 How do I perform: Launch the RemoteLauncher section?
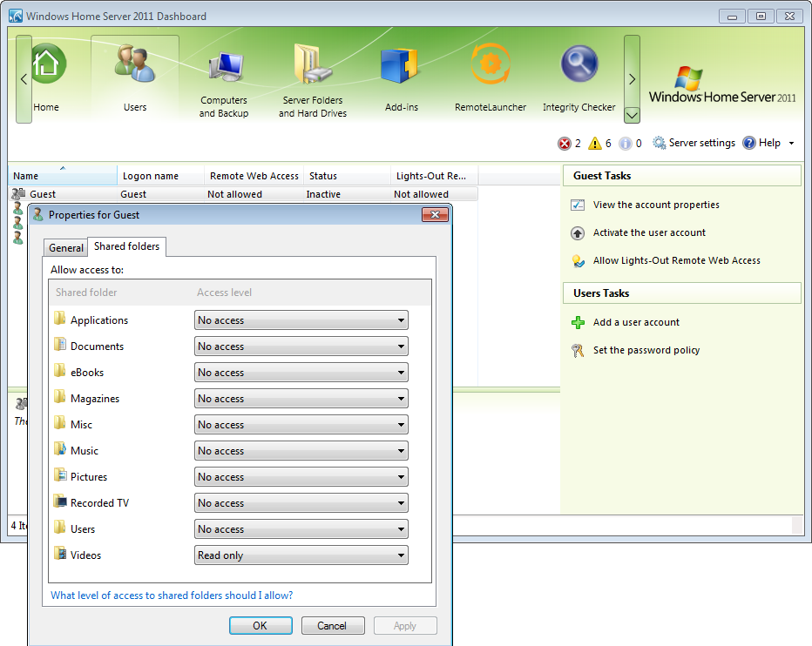[x=491, y=64]
